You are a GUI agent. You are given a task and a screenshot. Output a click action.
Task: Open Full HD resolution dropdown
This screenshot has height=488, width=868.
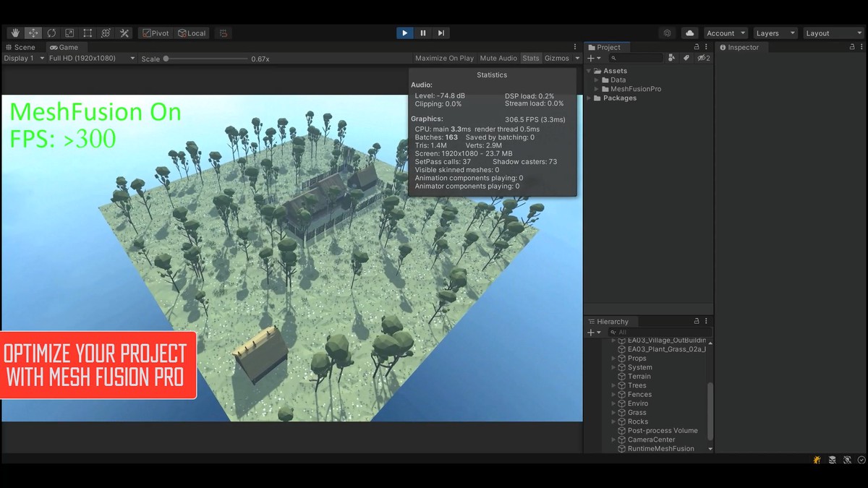click(92, 59)
